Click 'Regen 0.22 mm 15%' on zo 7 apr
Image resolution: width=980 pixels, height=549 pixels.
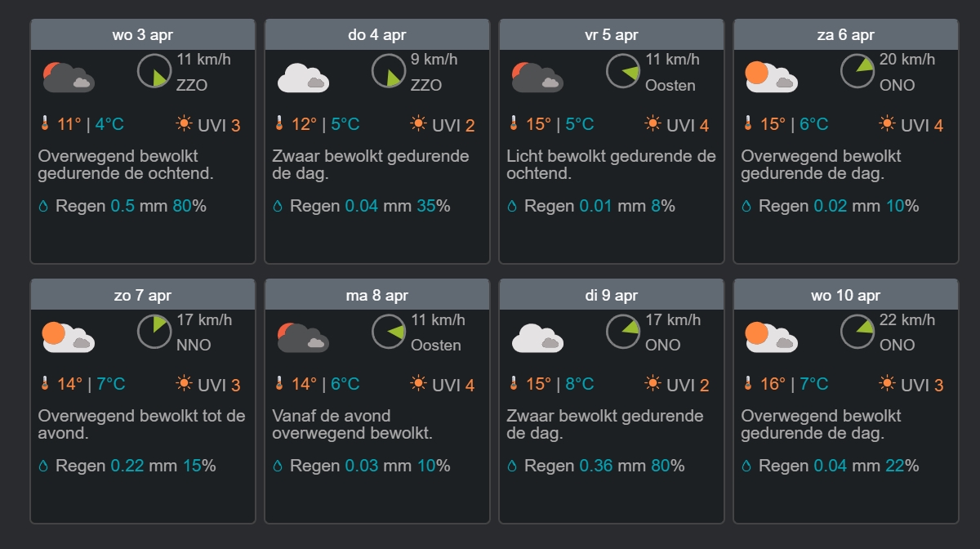point(127,466)
